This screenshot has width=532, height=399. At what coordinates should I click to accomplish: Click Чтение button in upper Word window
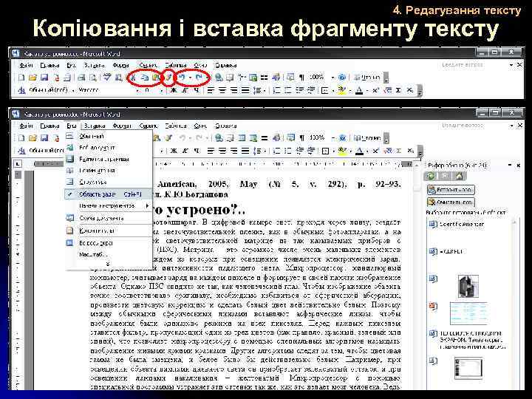coord(366,78)
